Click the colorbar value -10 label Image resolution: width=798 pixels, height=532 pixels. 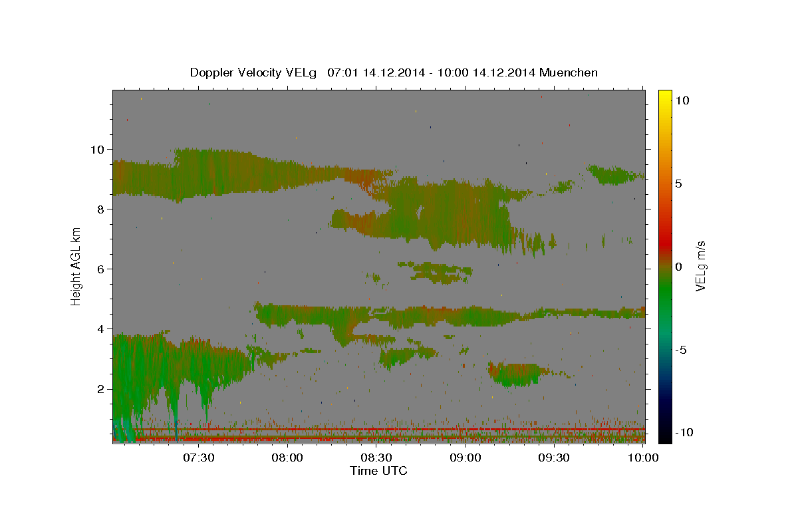(x=684, y=432)
